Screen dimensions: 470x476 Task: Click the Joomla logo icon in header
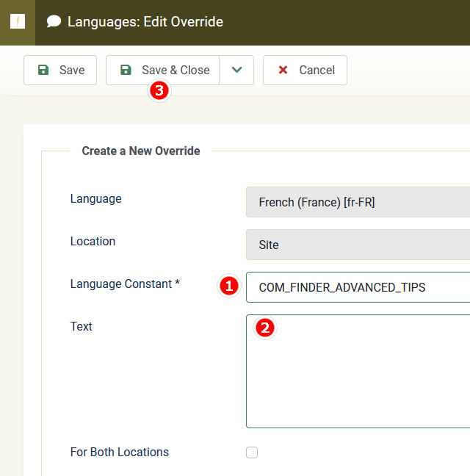click(17, 21)
